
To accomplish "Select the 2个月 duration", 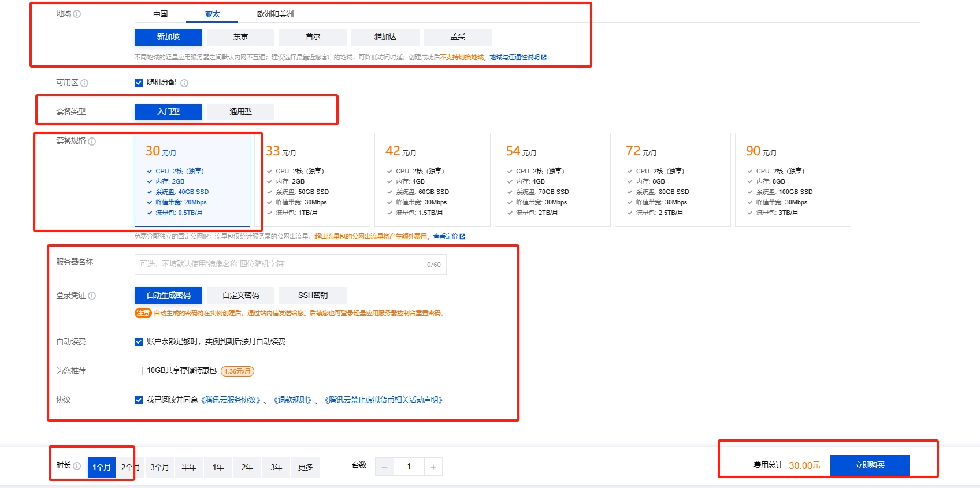I will click(131, 468).
